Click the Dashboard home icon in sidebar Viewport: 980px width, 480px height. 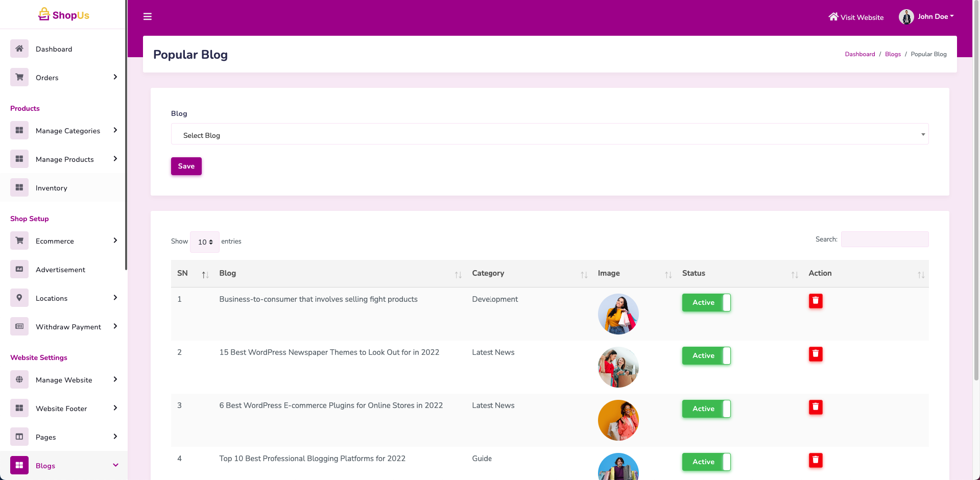[x=19, y=49]
